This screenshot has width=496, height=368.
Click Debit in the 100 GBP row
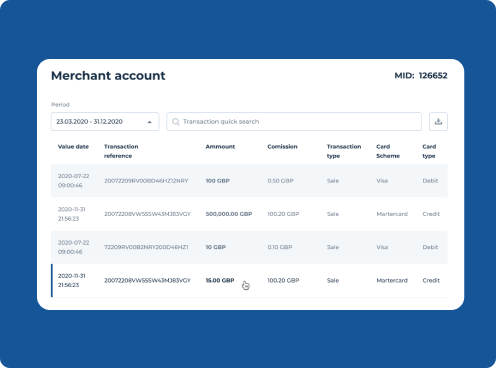pos(430,181)
